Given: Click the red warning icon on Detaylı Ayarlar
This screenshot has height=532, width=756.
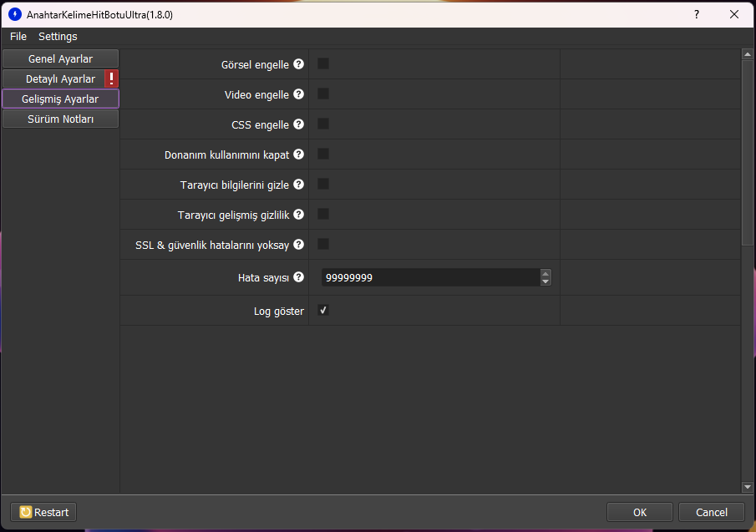Looking at the screenshot, I should tap(111, 79).
